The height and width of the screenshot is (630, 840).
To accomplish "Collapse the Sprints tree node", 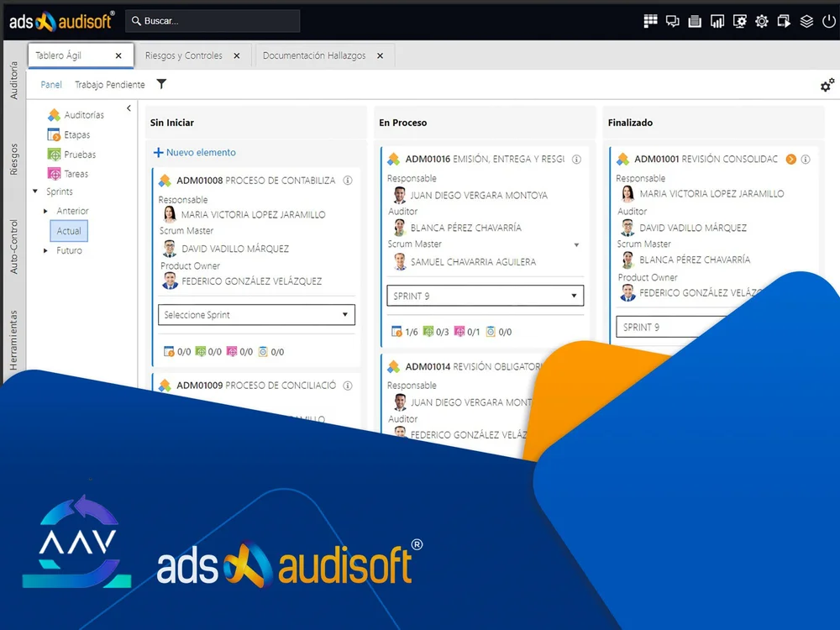I will 35,192.
